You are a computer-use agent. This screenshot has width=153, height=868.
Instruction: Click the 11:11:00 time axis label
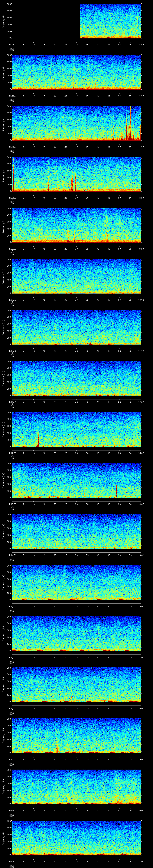coord(12,402)
